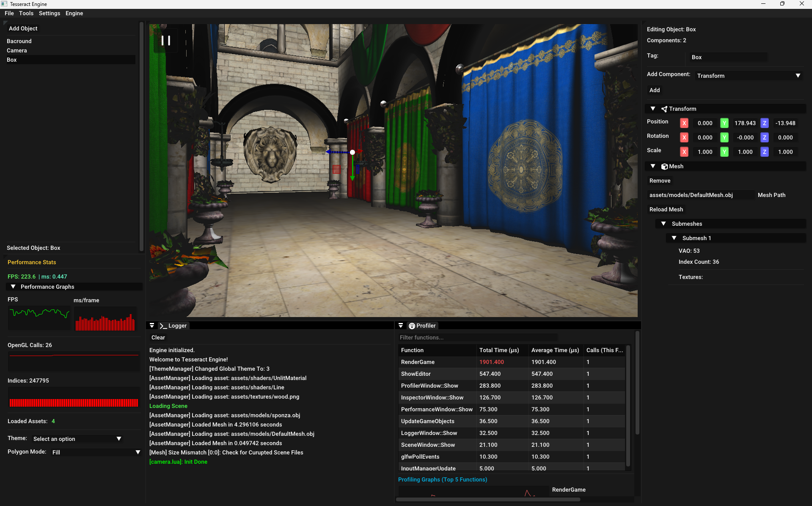Viewport: 812px width, 506px height.
Task: Click the Profiler palette icon
Action: [412, 326]
